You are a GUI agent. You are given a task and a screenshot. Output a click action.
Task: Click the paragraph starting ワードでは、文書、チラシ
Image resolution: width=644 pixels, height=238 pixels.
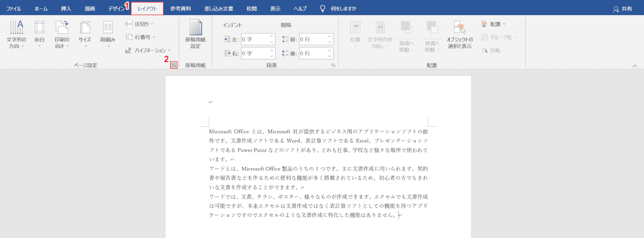click(318, 206)
